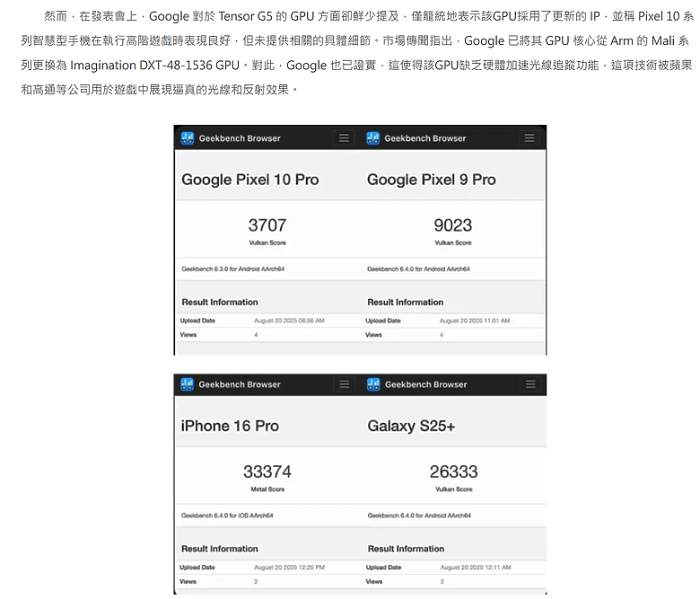Click 'Tensor G5' in the first paragraph line
Viewport: 700px width, 599px height.
click(245, 16)
